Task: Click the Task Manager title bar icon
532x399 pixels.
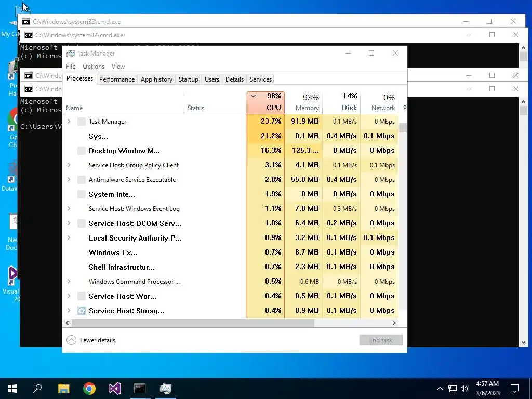Action: pyautogui.click(x=71, y=54)
